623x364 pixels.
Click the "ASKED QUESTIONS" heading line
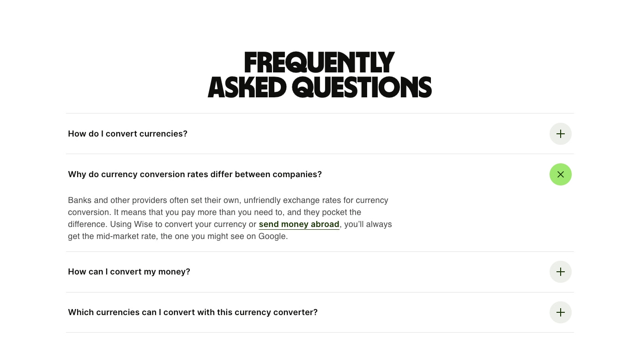(320, 87)
